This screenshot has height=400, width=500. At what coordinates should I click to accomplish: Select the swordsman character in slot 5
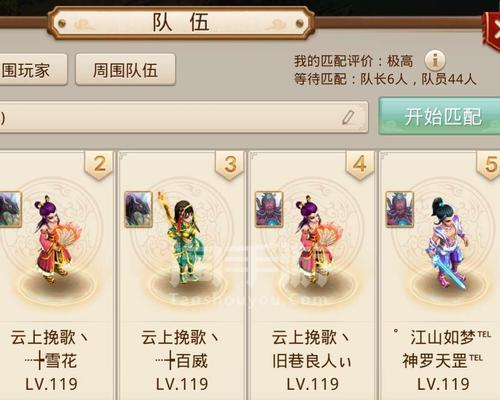(447, 242)
